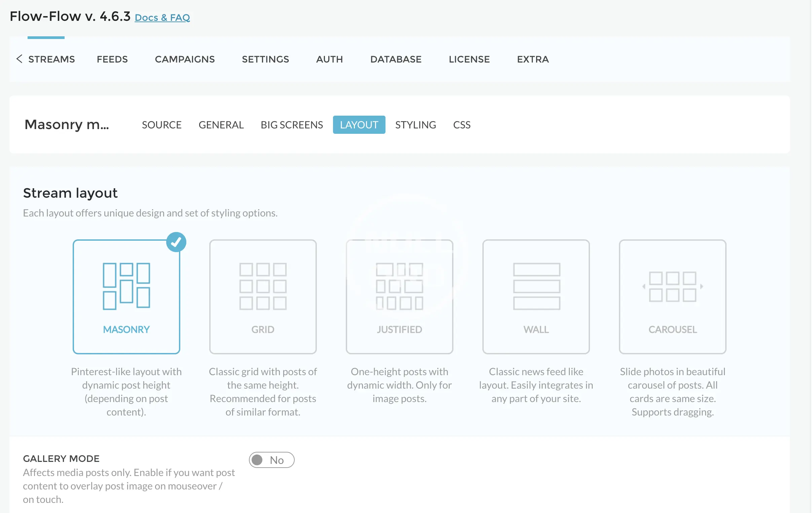Click the 'Slide photos in beautiful' description
This screenshot has width=812, height=513.
click(673, 392)
